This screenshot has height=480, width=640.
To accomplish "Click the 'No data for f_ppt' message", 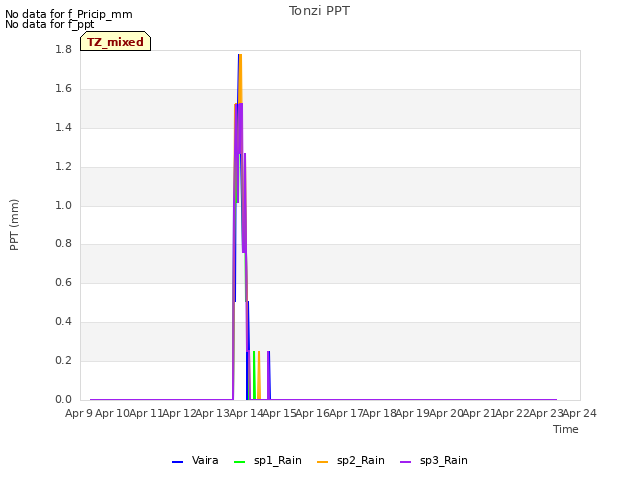I will (x=50, y=24).
